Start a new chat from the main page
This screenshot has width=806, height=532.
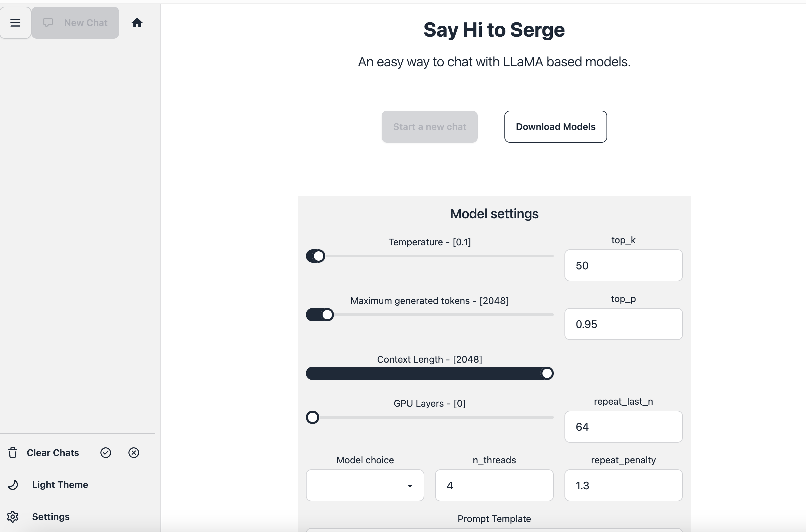(x=429, y=127)
